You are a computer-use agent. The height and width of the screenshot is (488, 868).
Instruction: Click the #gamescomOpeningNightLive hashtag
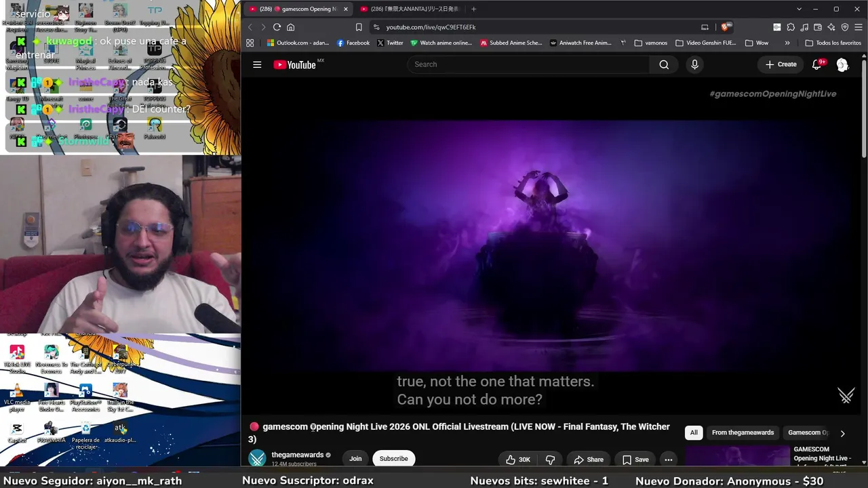click(772, 94)
